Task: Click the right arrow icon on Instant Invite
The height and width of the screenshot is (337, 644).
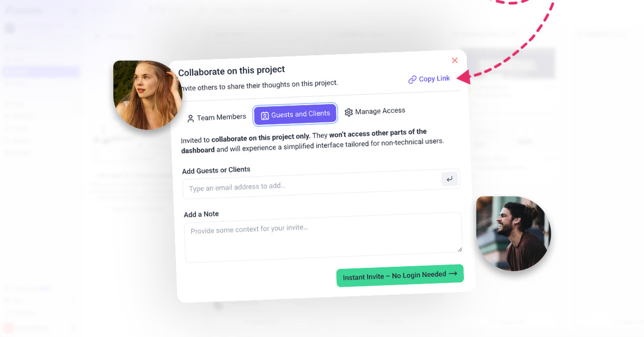Action: point(453,274)
